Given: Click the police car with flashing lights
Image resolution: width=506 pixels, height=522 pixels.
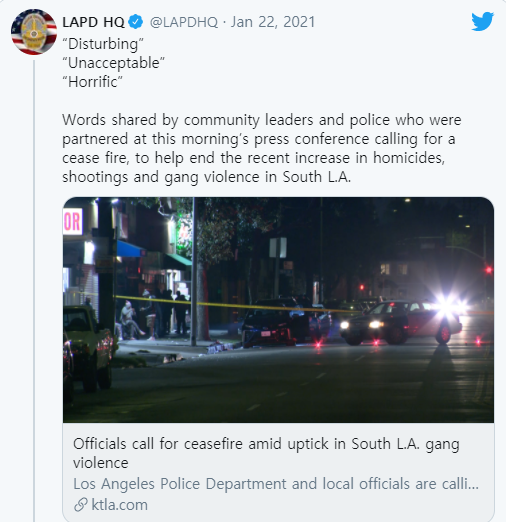Looking at the screenshot, I should click(x=402, y=322).
